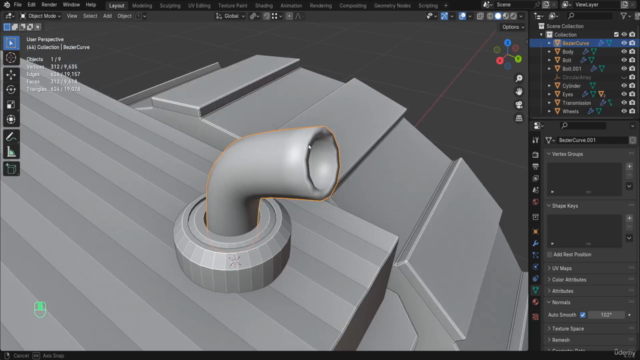This screenshot has height=360, width=640.
Task: Select the Scale tool
Action: click(x=11, y=105)
